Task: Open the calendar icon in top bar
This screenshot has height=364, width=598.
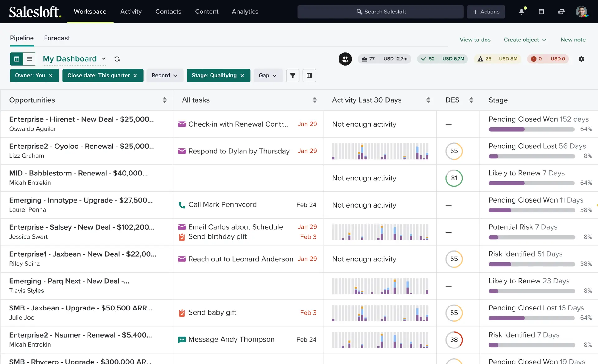Action: tap(542, 12)
